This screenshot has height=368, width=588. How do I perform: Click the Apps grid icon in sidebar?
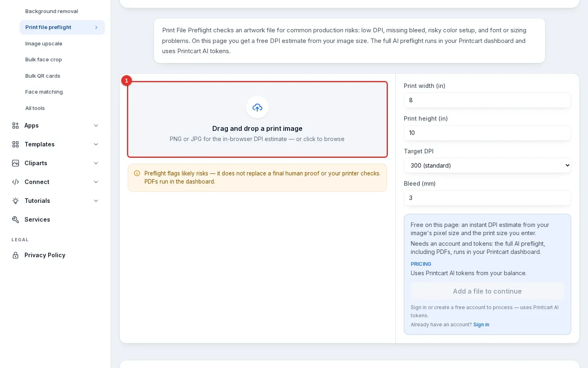point(16,126)
